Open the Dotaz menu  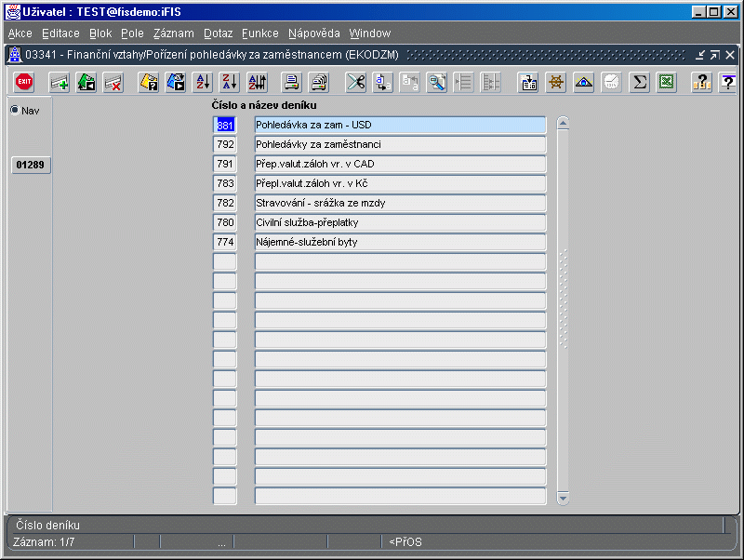point(218,33)
